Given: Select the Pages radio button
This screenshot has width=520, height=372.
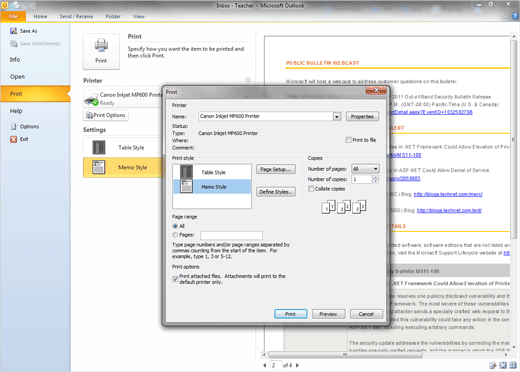Looking at the screenshot, I should click(175, 235).
